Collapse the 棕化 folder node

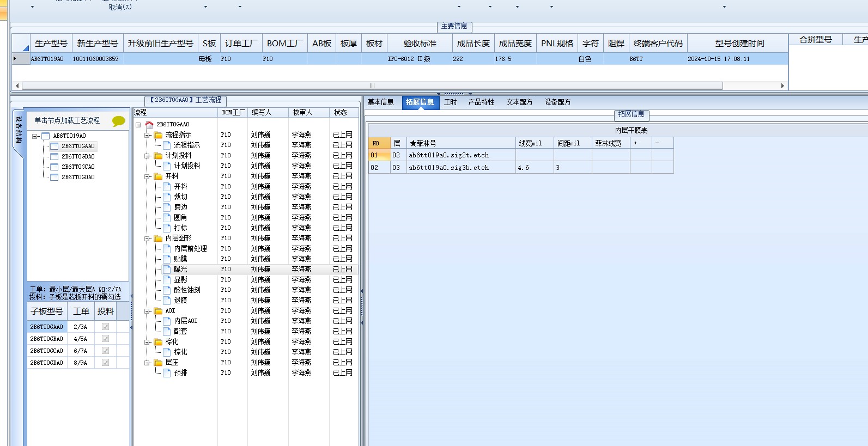pos(147,342)
